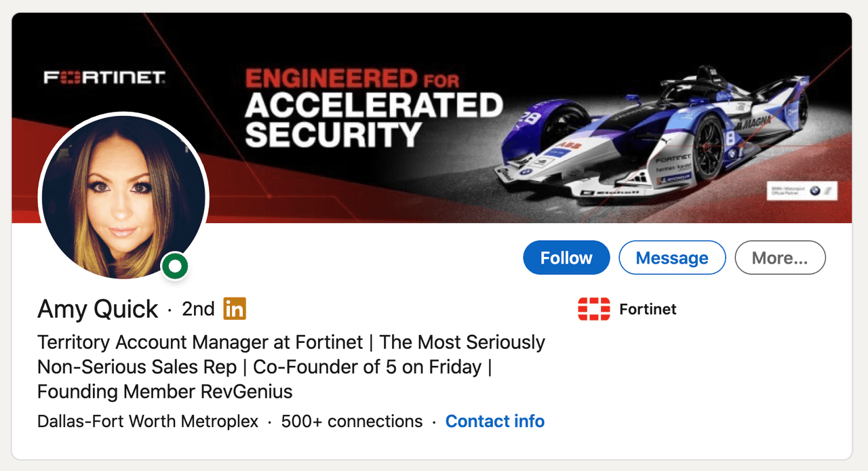Select the Amy Quick name heading

98,309
